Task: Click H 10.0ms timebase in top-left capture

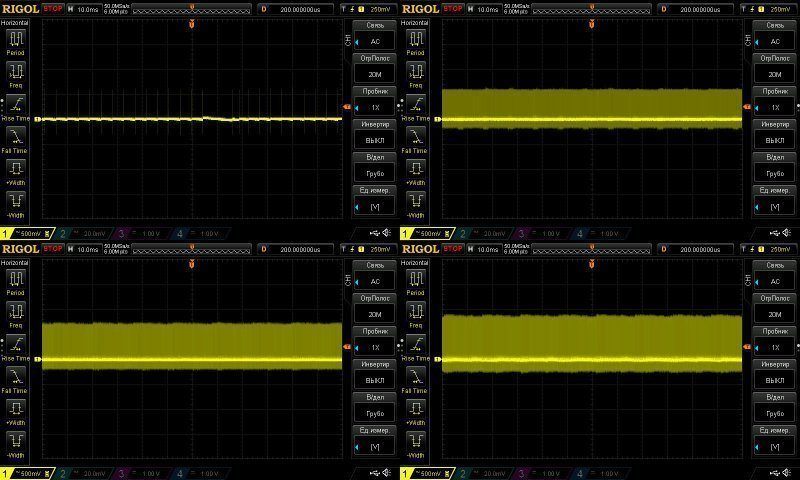Action: (84, 9)
